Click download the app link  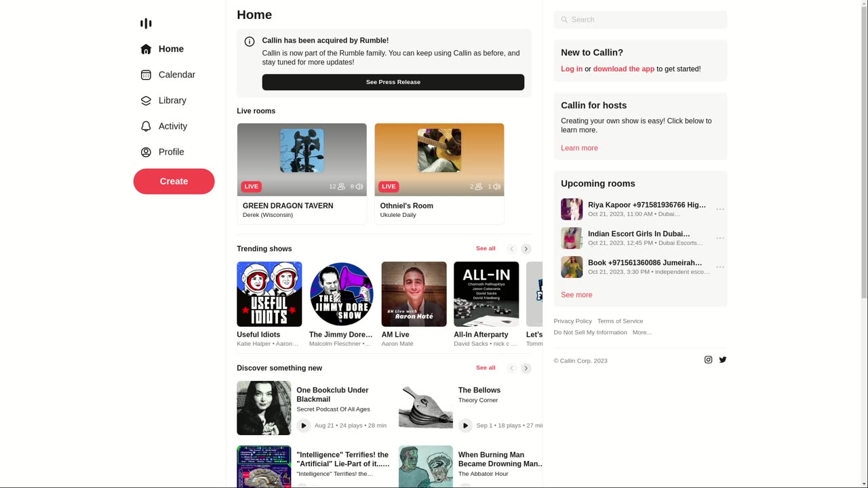click(x=624, y=69)
